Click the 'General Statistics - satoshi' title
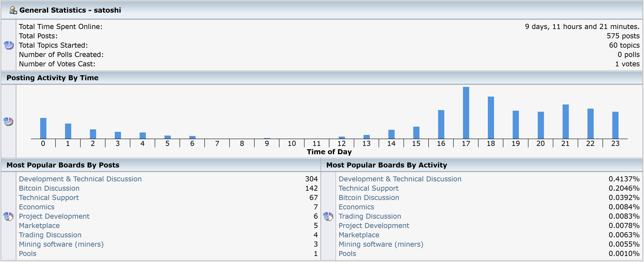Image resolution: width=644 pixels, height=262 pixels. (70, 10)
